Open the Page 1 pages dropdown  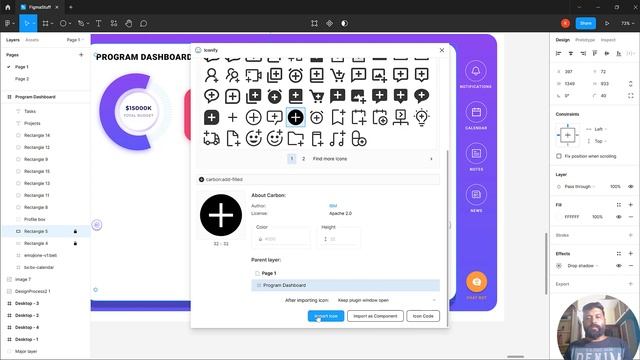[75, 40]
